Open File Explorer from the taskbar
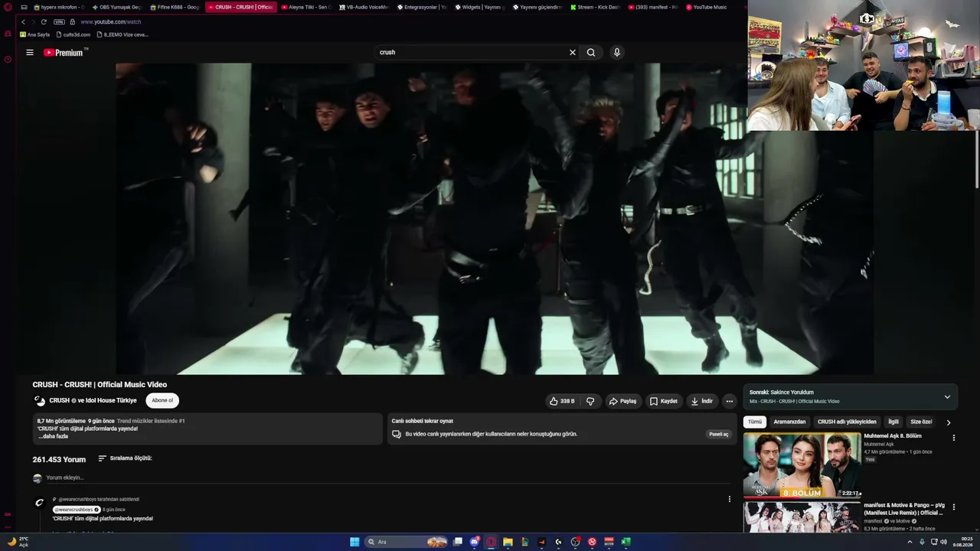980x551 pixels. [x=508, y=542]
